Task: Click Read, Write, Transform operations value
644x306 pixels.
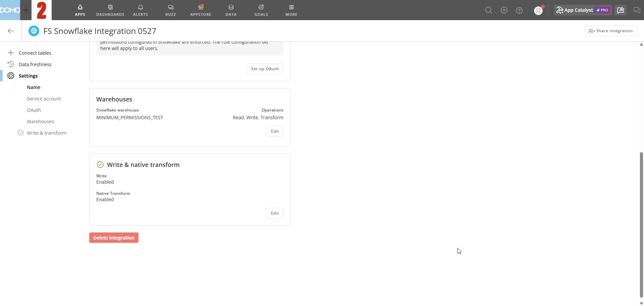Action: tap(258, 118)
